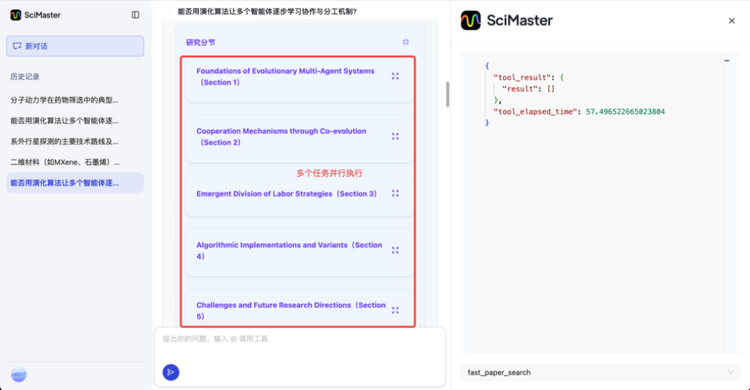
Task: Send the message with the blue send button
Action: 171,372
